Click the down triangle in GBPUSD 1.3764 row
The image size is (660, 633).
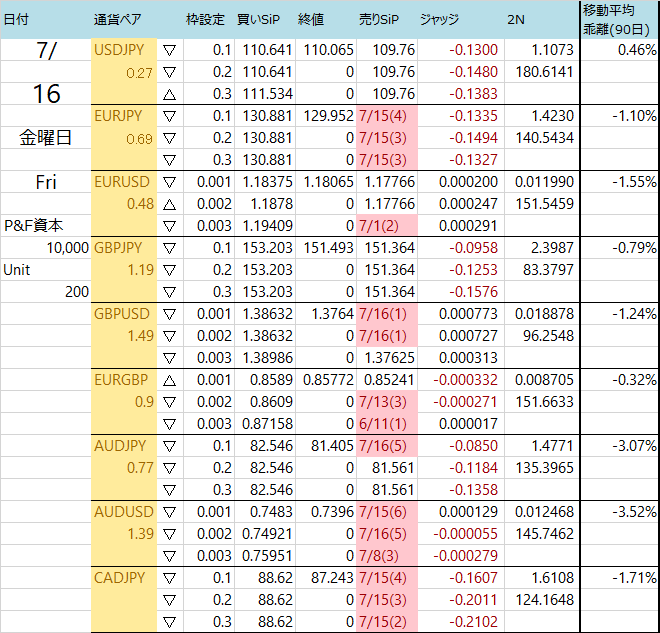[x=169, y=314]
